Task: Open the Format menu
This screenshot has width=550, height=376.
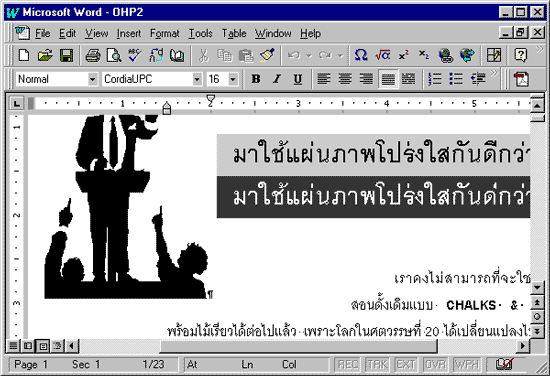Action: pyautogui.click(x=165, y=33)
